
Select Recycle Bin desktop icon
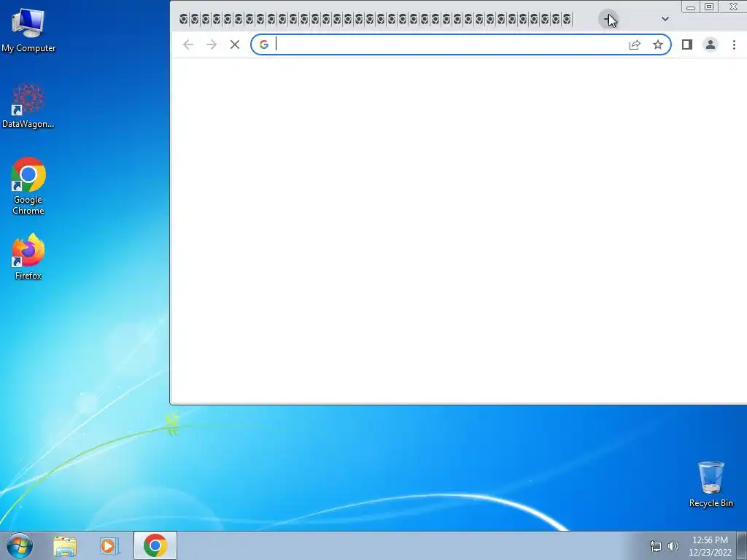pyautogui.click(x=711, y=484)
